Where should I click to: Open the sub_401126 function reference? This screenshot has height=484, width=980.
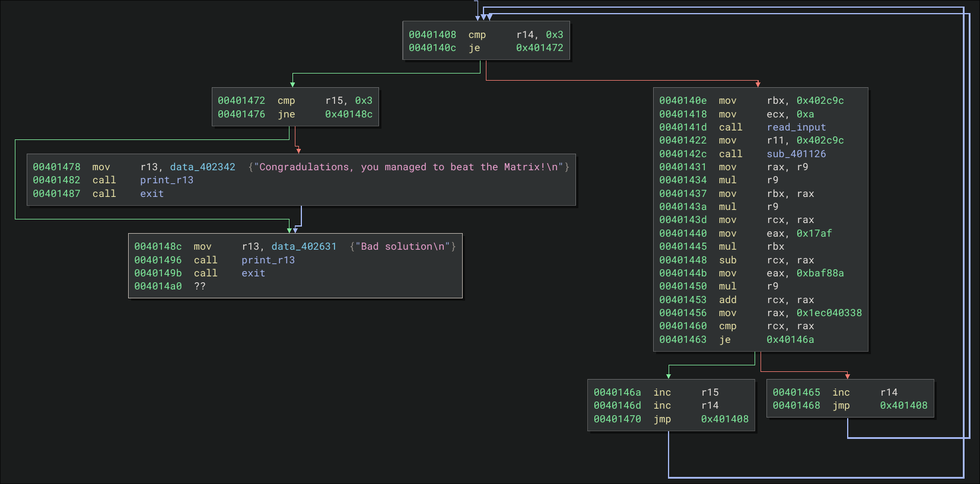(x=796, y=154)
